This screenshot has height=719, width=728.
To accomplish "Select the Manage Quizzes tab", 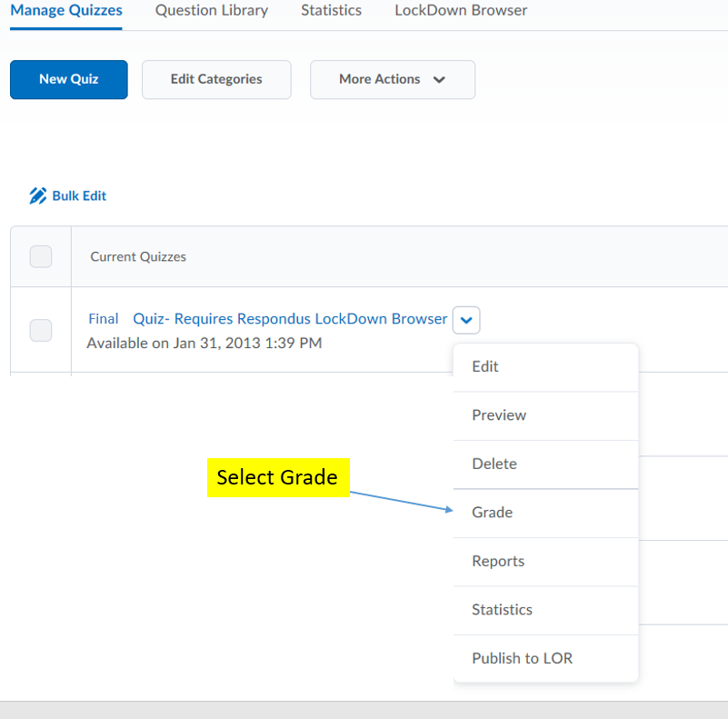I will [x=66, y=11].
